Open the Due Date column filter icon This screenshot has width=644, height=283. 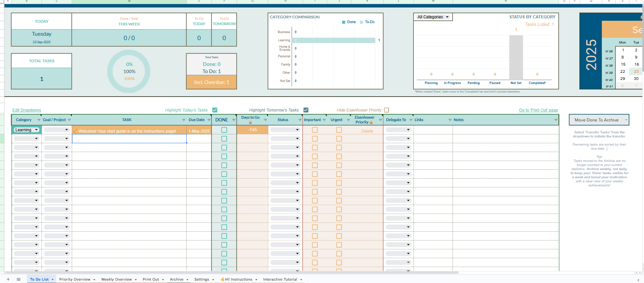coord(209,120)
